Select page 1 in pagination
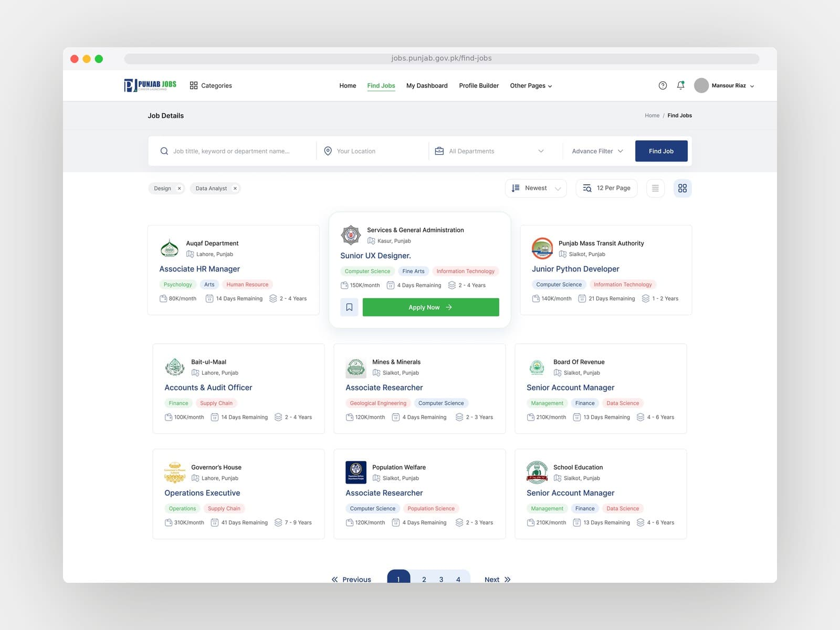This screenshot has width=840, height=630. tap(398, 576)
